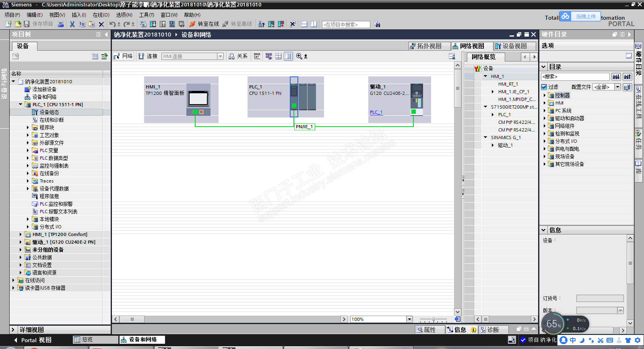Click the zoom magnifier icon in network view

coord(299,56)
